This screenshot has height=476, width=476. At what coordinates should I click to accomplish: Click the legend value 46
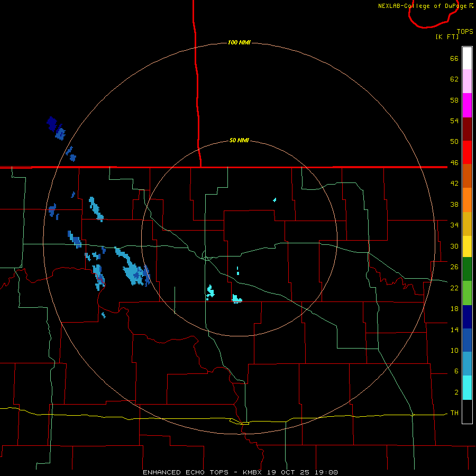pyautogui.click(x=454, y=163)
